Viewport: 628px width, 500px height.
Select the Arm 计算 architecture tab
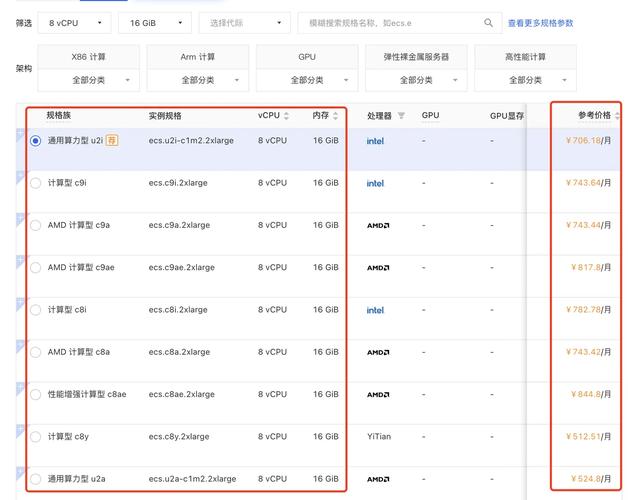(x=197, y=57)
